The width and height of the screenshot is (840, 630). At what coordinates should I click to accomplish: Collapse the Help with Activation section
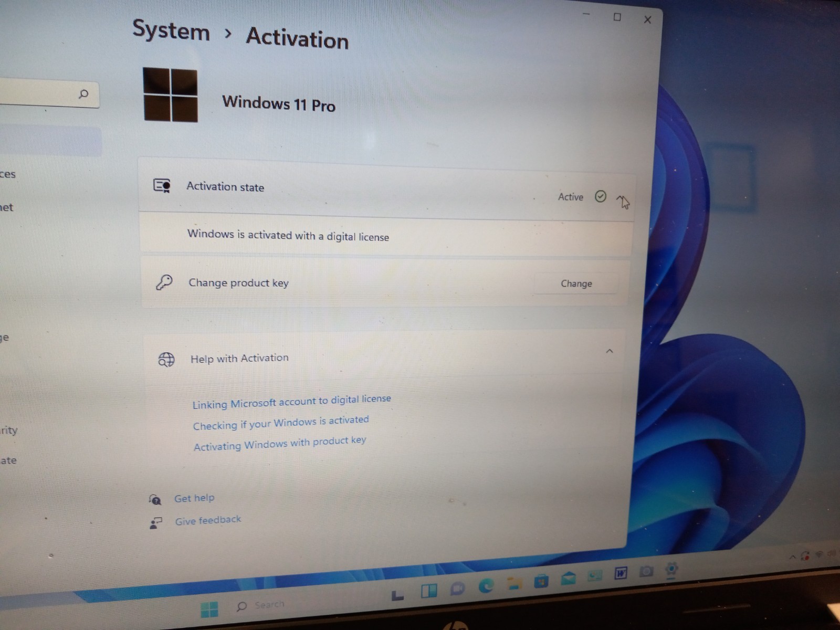click(x=610, y=351)
